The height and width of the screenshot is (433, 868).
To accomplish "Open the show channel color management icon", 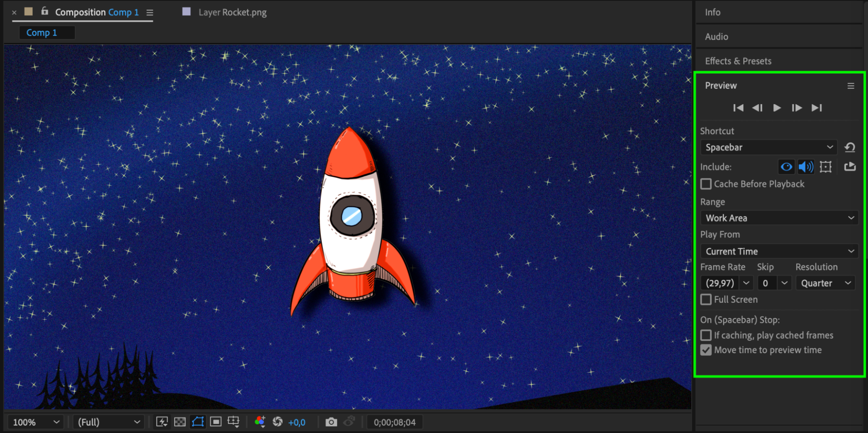I will coord(260,422).
